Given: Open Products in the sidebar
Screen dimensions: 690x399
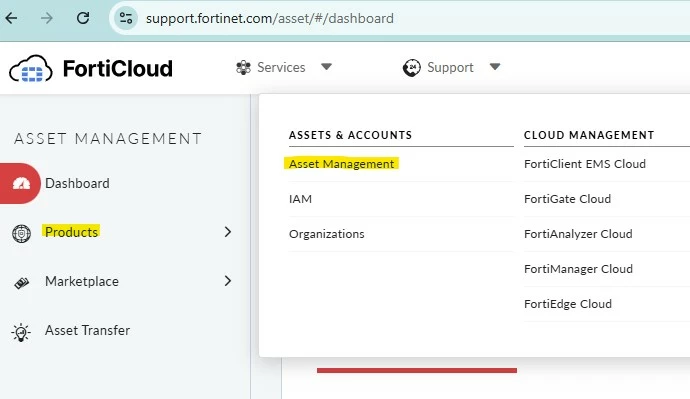Looking at the screenshot, I should click(x=71, y=232).
